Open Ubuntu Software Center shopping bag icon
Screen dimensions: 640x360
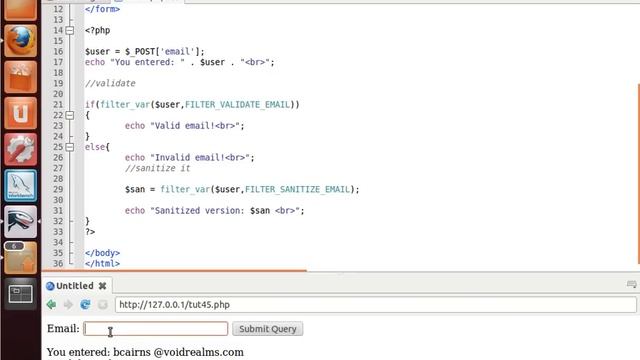click(x=20, y=77)
